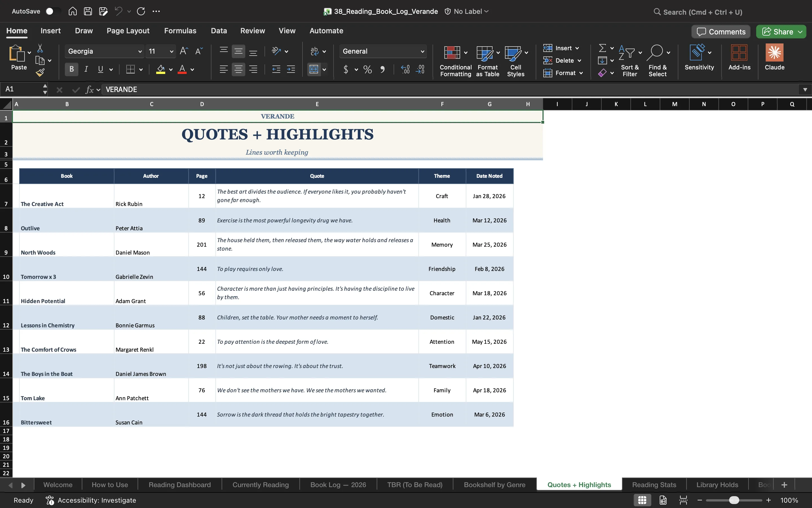Click the Increase Indent icon
The width and height of the screenshot is (812, 508).
[291, 69]
